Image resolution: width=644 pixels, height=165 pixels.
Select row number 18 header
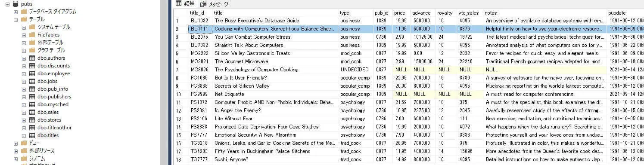180,159
